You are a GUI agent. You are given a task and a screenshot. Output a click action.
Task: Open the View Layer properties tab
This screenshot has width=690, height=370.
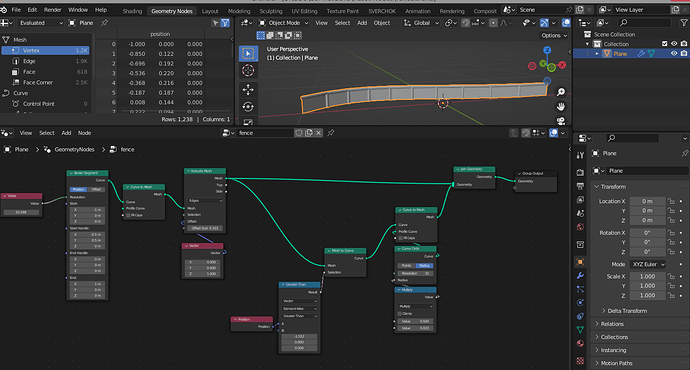point(580,200)
